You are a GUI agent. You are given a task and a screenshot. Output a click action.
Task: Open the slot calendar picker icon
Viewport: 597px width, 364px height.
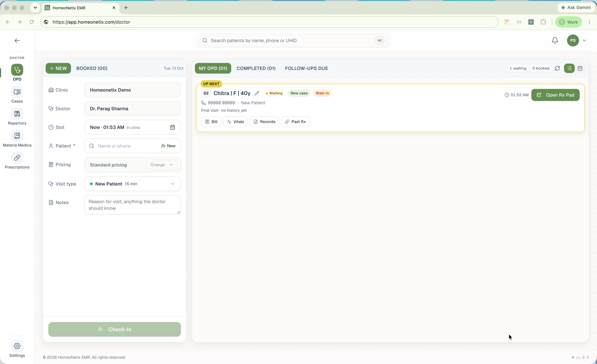[x=173, y=127]
